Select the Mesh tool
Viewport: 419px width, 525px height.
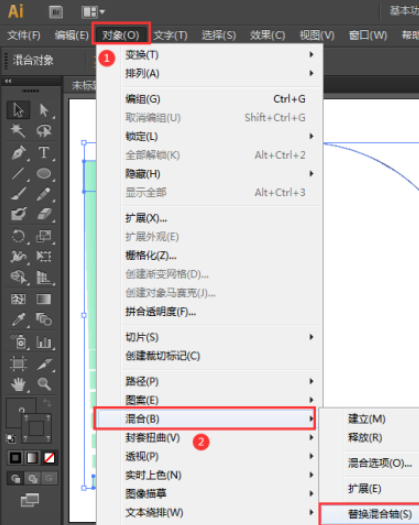(x=18, y=299)
